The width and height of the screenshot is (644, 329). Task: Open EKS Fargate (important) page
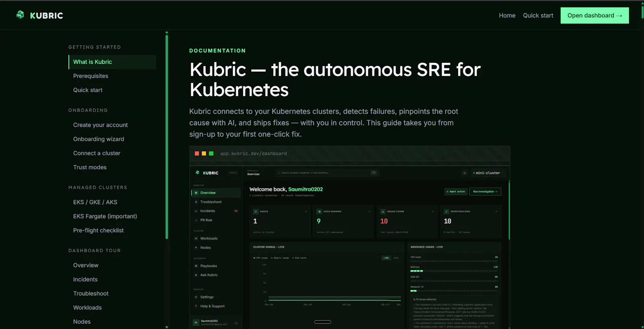coord(105,216)
